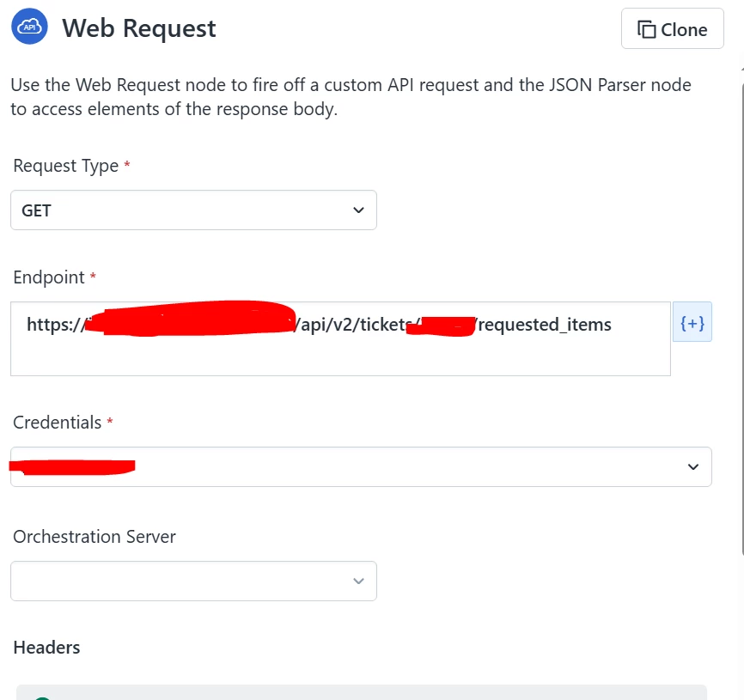The image size is (744, 700).
Task: Open the Request Type GET dropdown
Action: [x=193, y=210]
